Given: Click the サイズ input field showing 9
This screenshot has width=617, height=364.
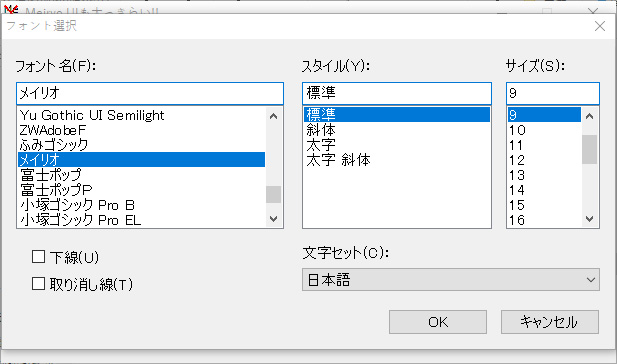Looking at the screenshot, I should pyautogui.click(x=553, y=93).
